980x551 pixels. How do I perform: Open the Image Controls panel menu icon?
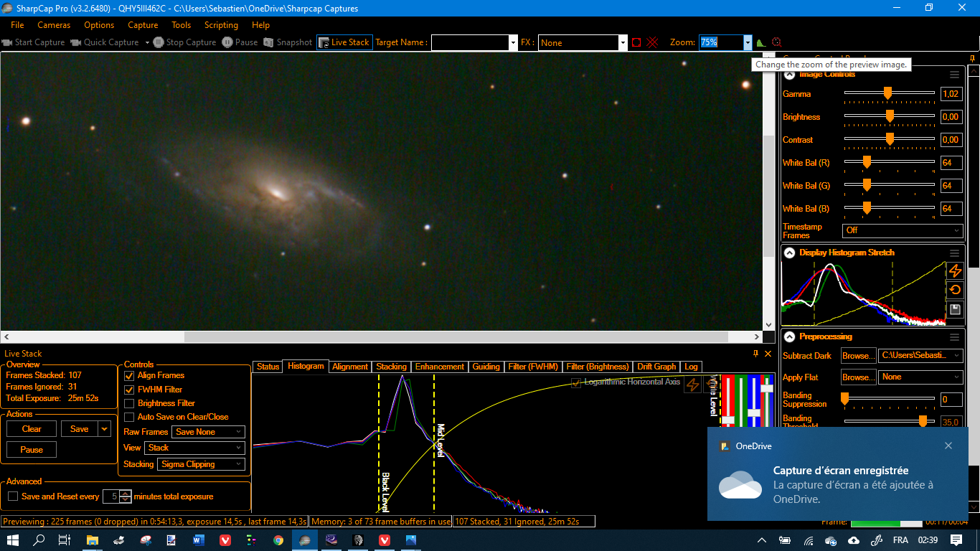[954, 74]
